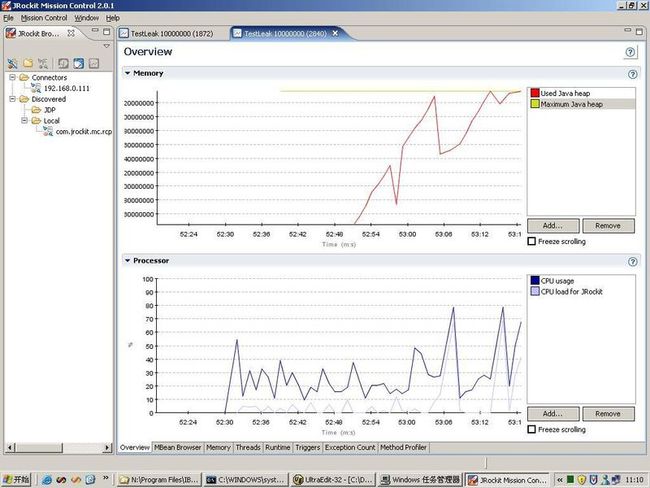This screenshot has width=650, height=488.
Task: Click the second quick launch icon after Internet Explorer
Action: coord(61,480)
